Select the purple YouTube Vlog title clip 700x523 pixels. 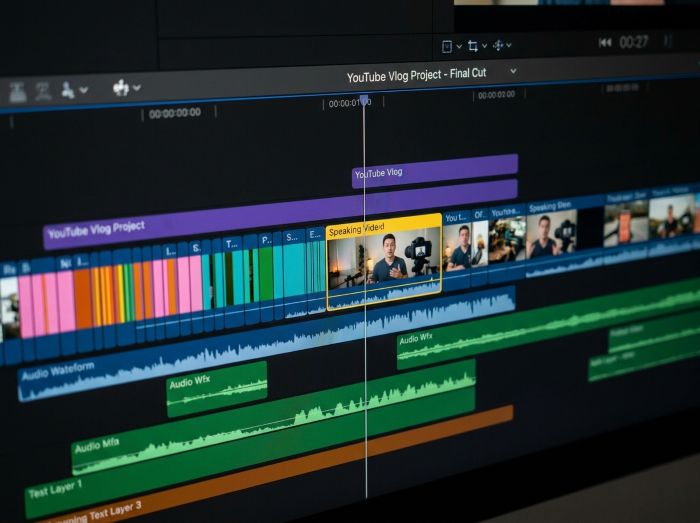tap(435, 171)
